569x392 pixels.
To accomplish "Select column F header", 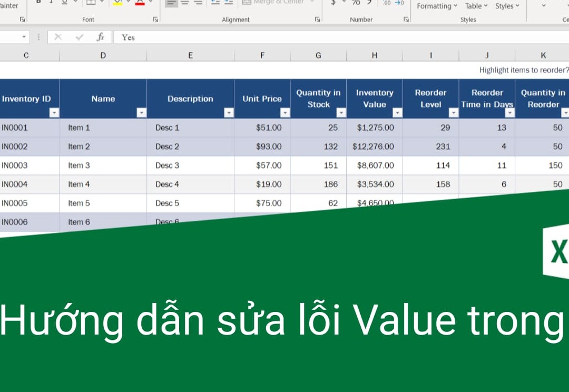I will 262,55.
